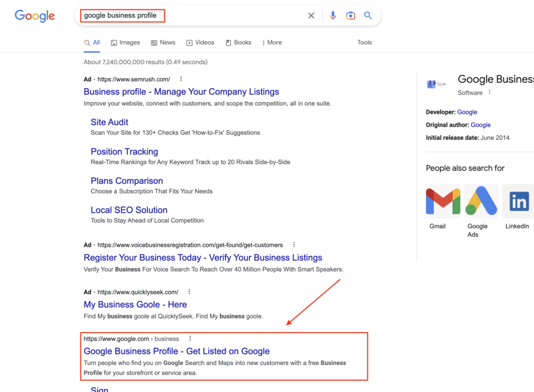534x392 pixels.
Task: Open knowledge panel Software more options
Action: [x=489, y=92]
